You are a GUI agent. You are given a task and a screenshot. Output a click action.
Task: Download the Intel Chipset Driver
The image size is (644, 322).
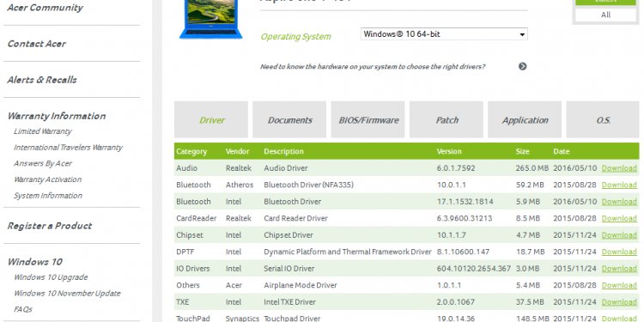(619, 235)
